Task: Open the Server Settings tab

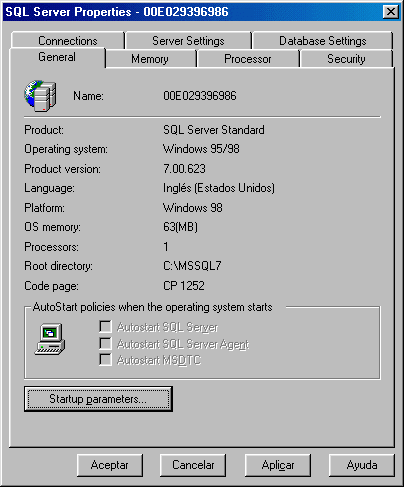Action: [x=188, y=41]
